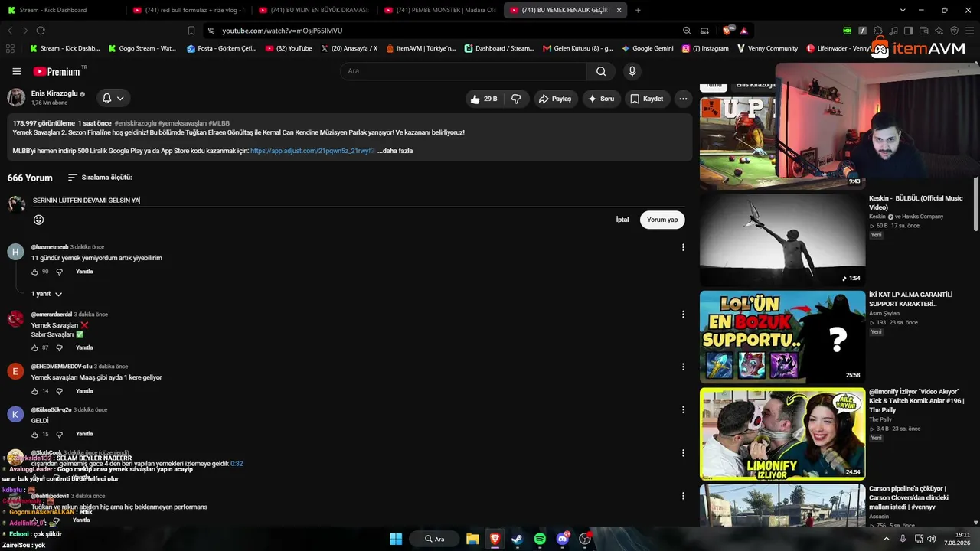
Task: Open more video actions menu
Action: click(x=683, y=99)
